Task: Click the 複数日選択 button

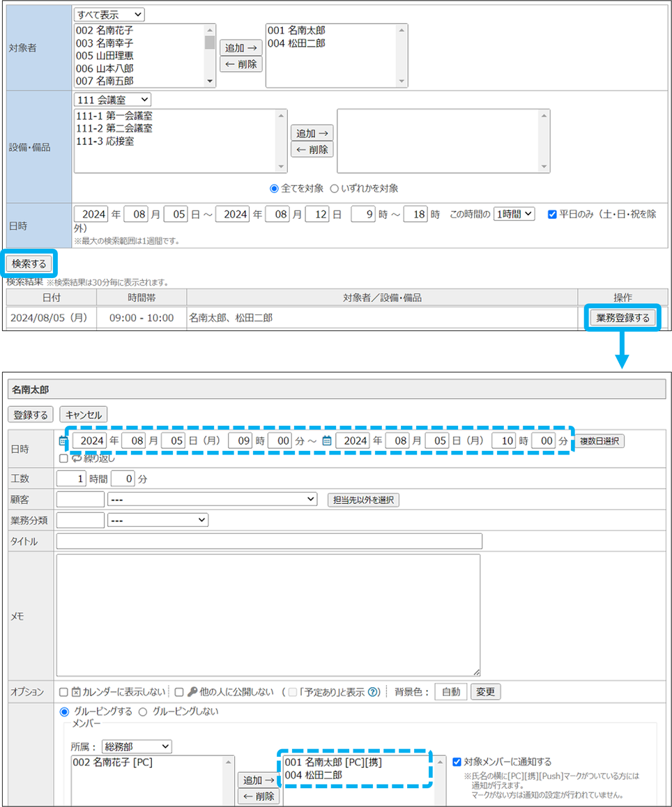Action: click(x=600, y=441)
